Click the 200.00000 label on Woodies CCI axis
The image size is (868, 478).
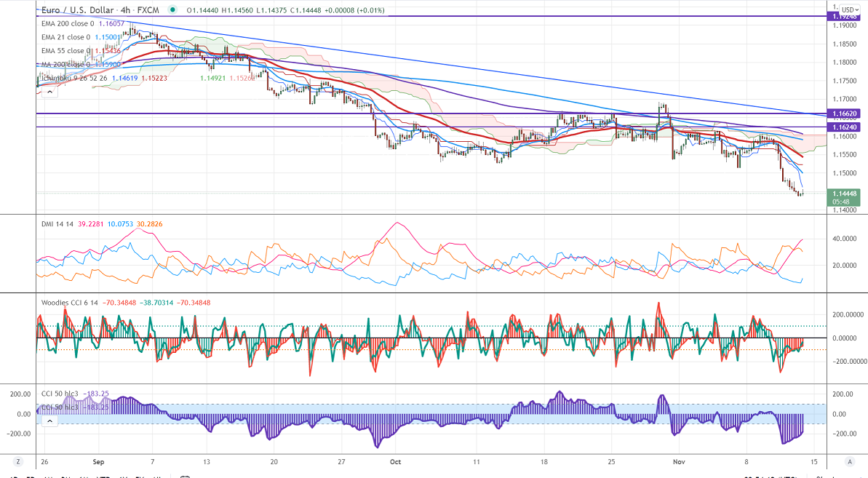847,315
